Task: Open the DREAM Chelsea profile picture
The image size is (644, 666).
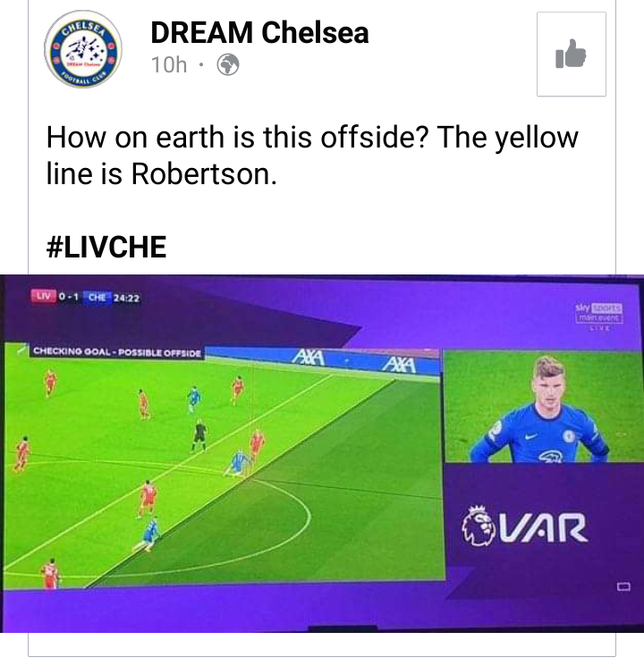Action: pos(83,49)
